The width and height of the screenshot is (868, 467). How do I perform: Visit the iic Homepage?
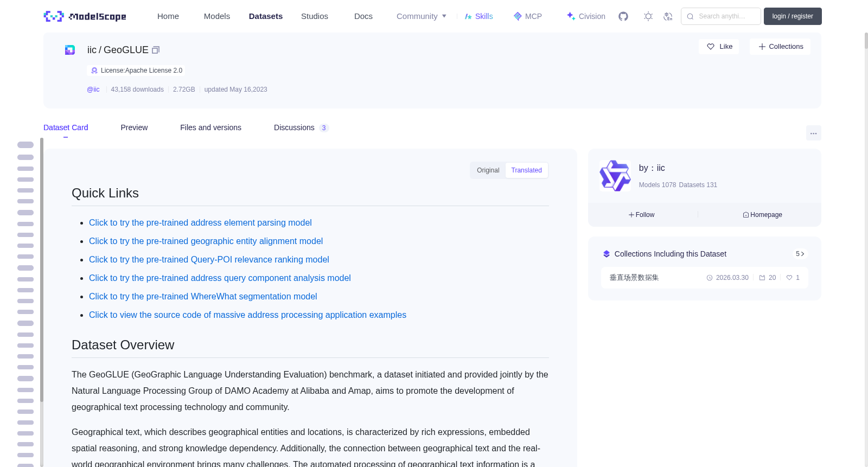coord(762,215)
